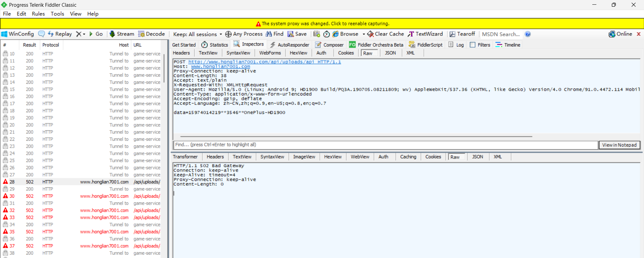Open WinConfig from the toolbar
Image resolution: width=644 pixels, height=258 pixels.
point(17,34)
